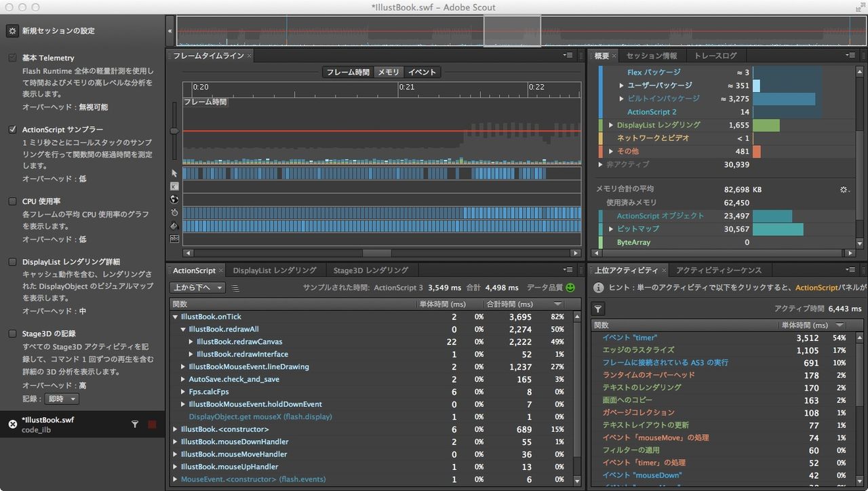The width and height of the screenshot is (868, 491).
Task: Select the イベント view toggle
Action: [422, 72]
